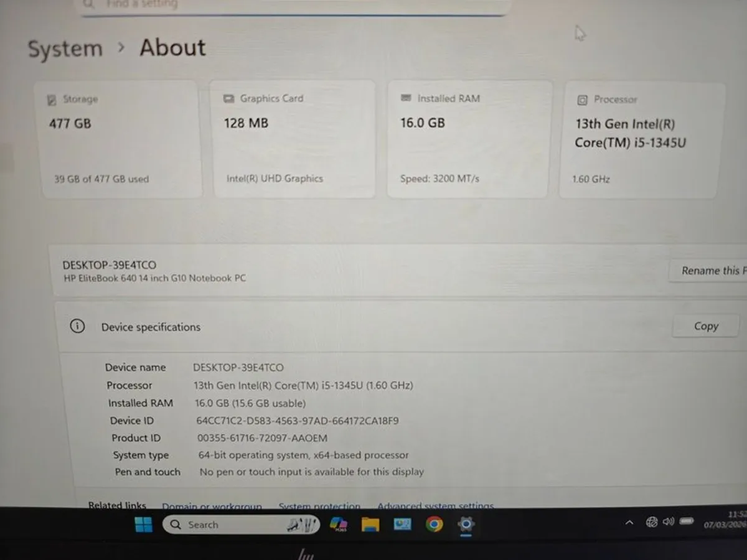Click the Installed RAM icon
This screenshot has height=560, width=747.
407,98
